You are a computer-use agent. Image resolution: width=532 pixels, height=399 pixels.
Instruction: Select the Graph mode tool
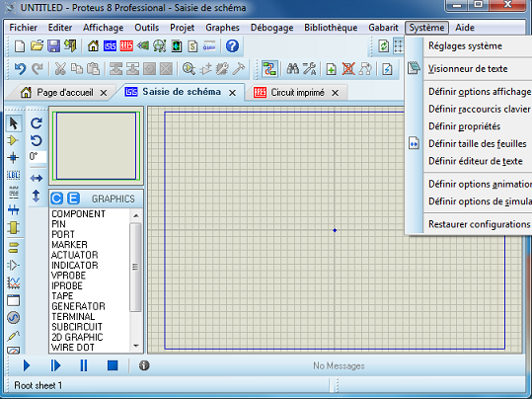[14, 282]
